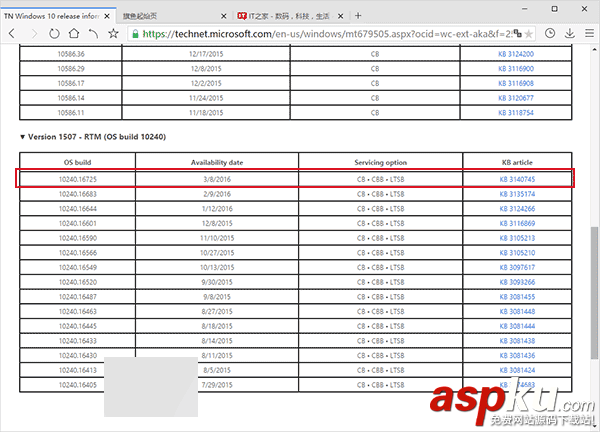Select availability date 10/27/2015
The width and height of the screenshot is (600, 432).
[x=217, y=253]
